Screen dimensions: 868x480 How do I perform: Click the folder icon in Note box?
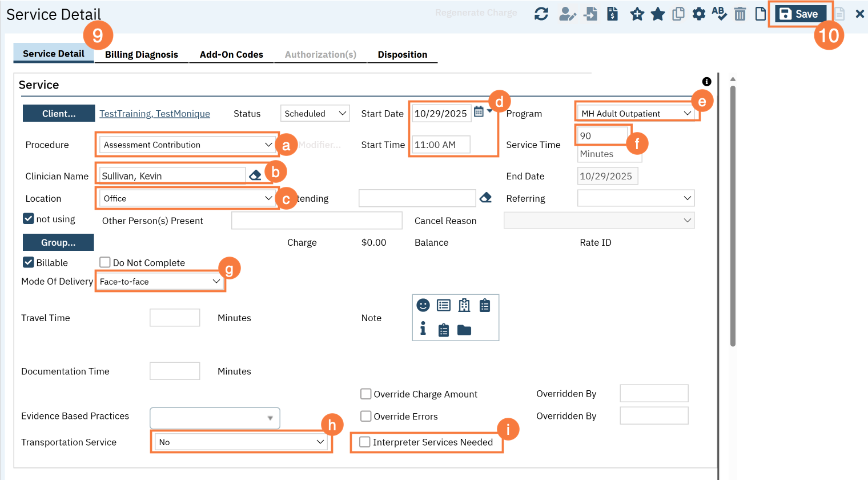464,330
